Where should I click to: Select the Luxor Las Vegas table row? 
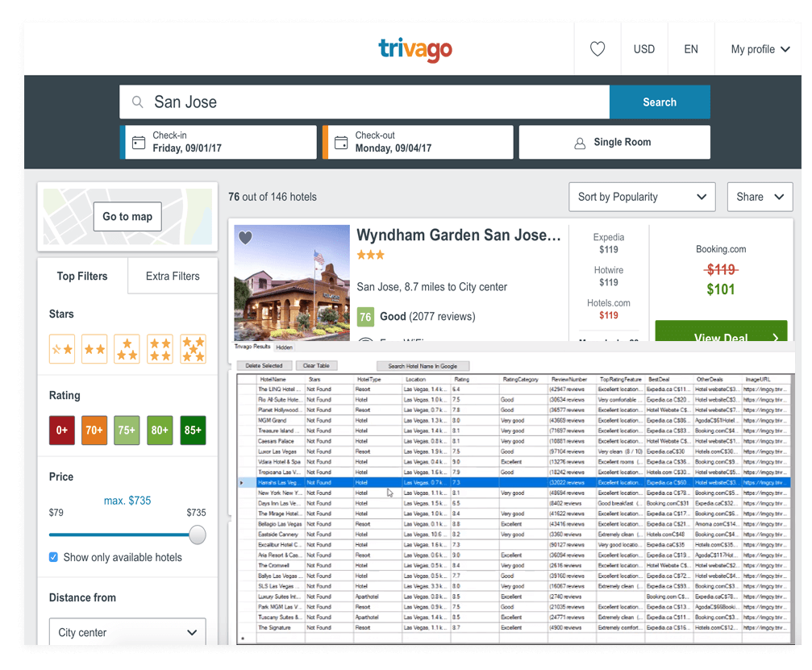pos(514,452)
